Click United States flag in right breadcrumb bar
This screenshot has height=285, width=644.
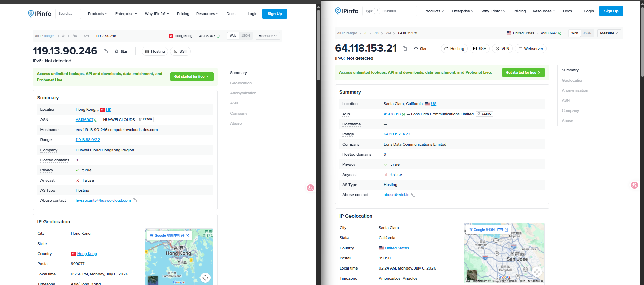pos(509,33)
